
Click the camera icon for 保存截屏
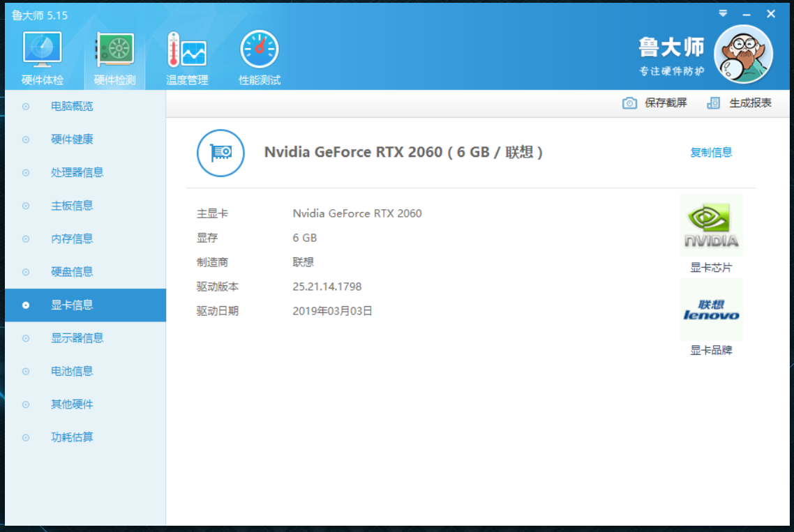point(629,103)
